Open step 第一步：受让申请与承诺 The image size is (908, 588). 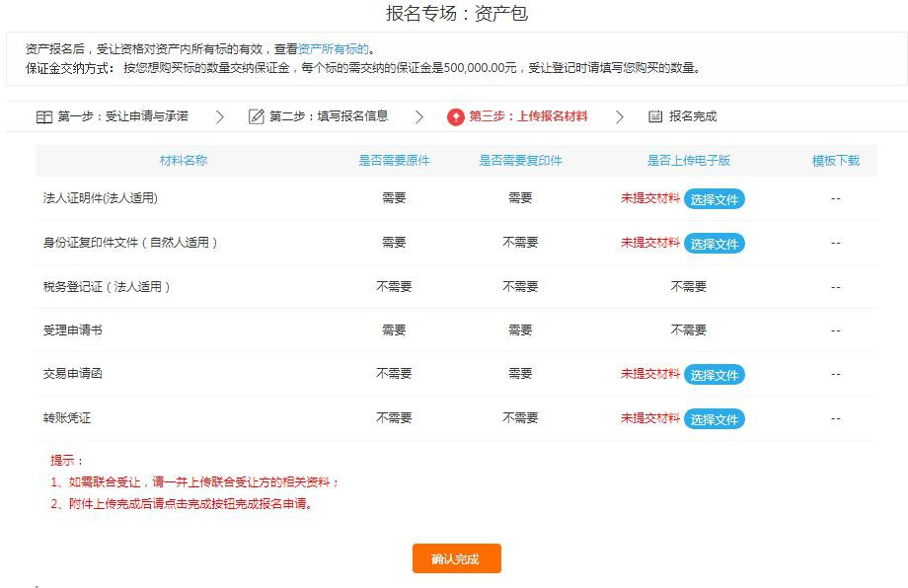point(122,116)
